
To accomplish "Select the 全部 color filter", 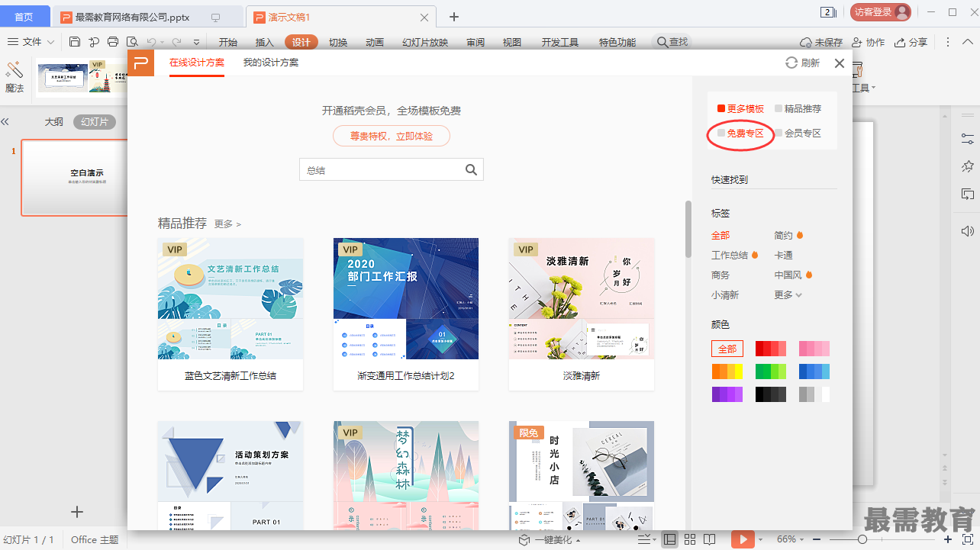I will point(727,349).
